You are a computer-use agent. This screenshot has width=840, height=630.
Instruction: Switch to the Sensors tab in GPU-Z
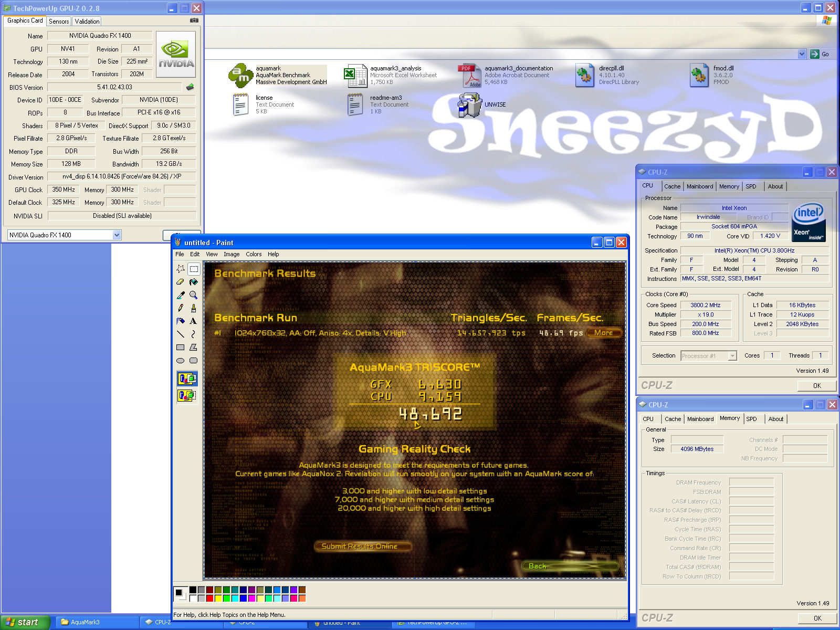pos(59,22)
